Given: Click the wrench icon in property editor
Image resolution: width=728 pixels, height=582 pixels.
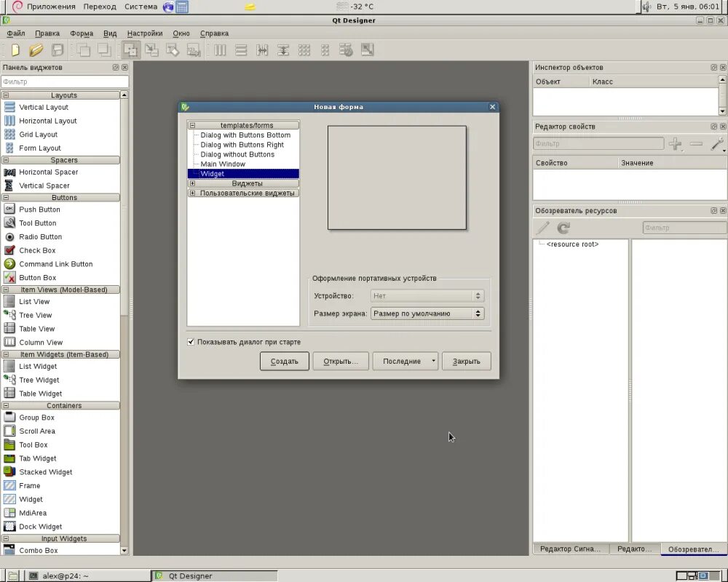Looking at the screenshot, I should (717, 144).
